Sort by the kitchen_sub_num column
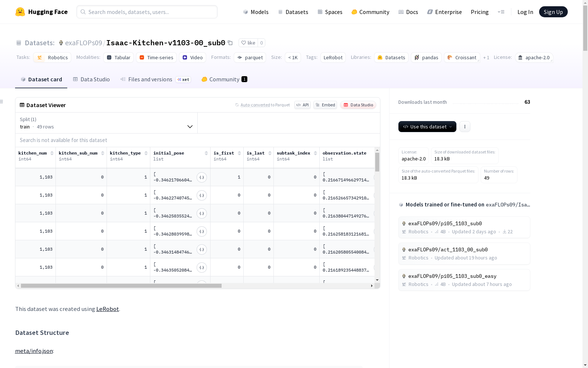The image size is (588, 368). (x=103, y=153)
